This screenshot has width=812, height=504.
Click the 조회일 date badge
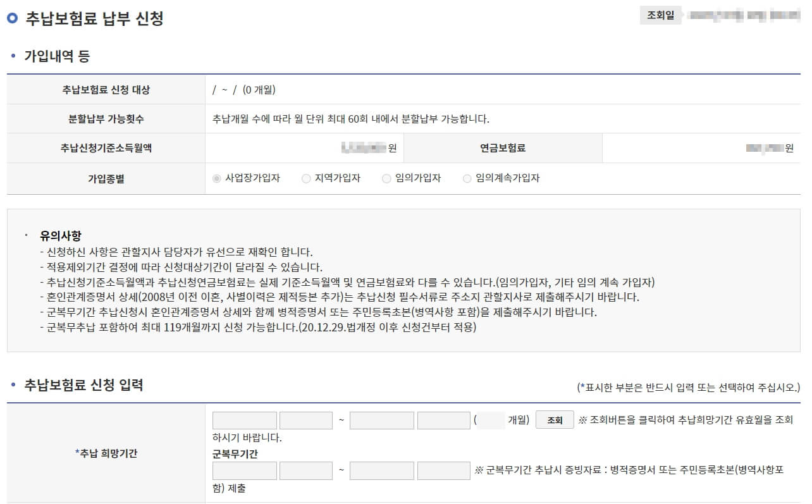pos(663,14)
